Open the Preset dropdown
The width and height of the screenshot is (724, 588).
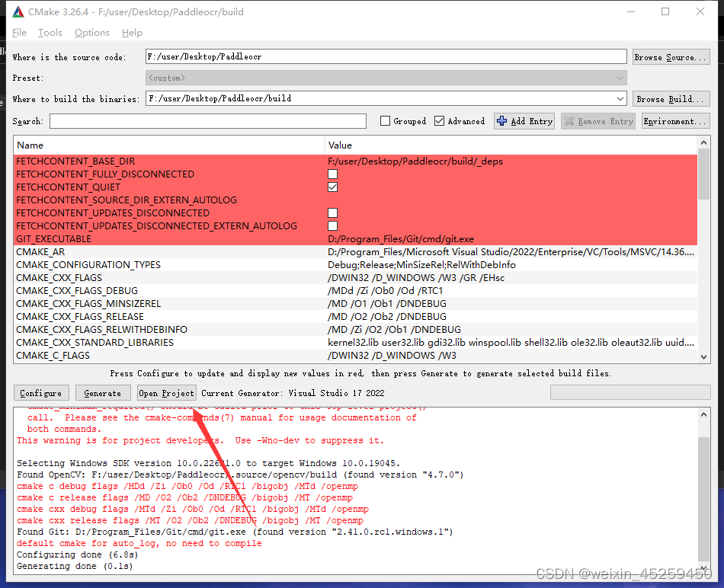(620, 77)
